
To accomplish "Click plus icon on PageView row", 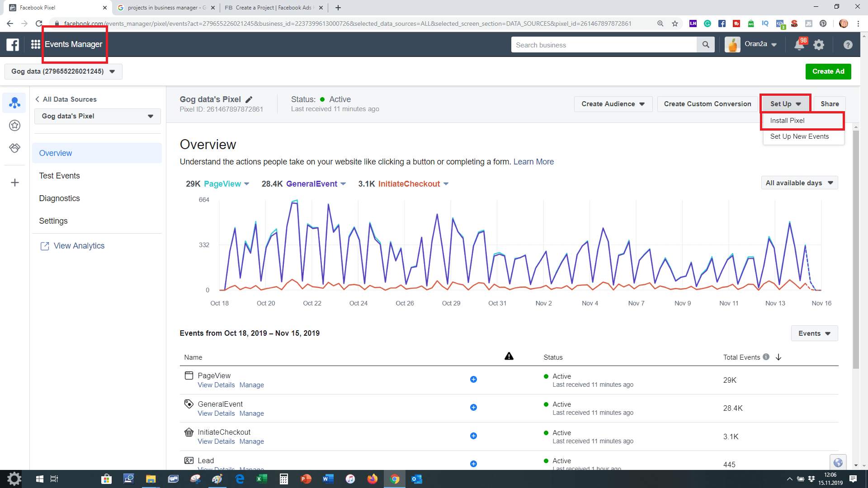I will (473, 380).
